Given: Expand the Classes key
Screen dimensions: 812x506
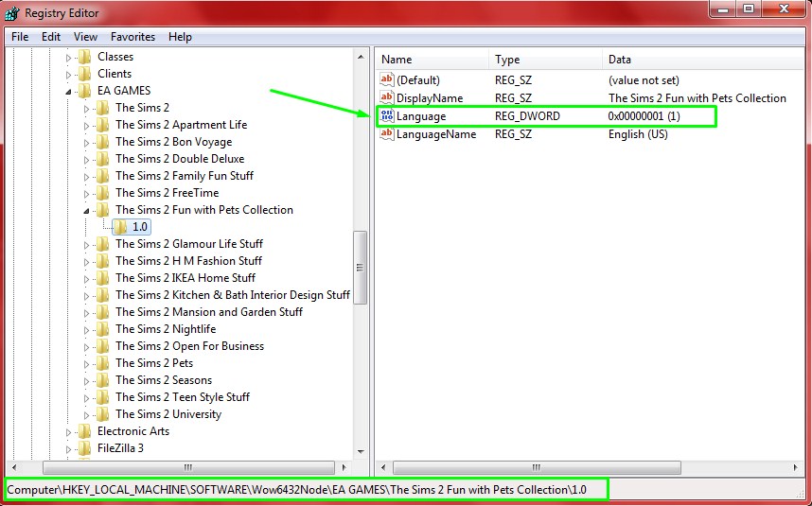Looking at the screenshot, I should (68, 58).
